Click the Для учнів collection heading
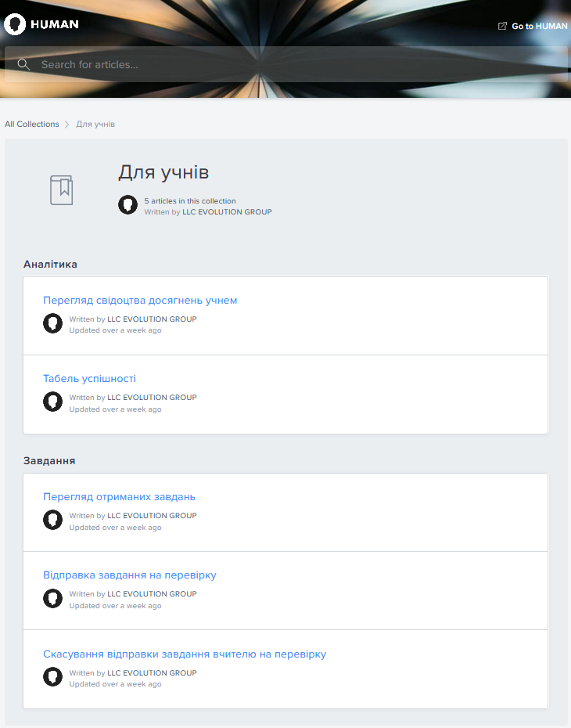571x728 pixels. (163, 172)
